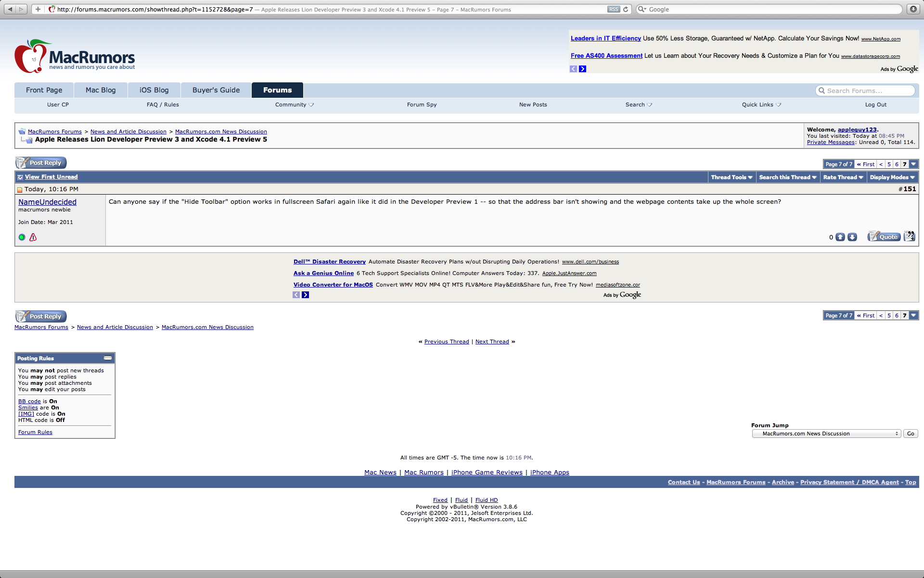Open BB code help link

[x=29, y=401]
